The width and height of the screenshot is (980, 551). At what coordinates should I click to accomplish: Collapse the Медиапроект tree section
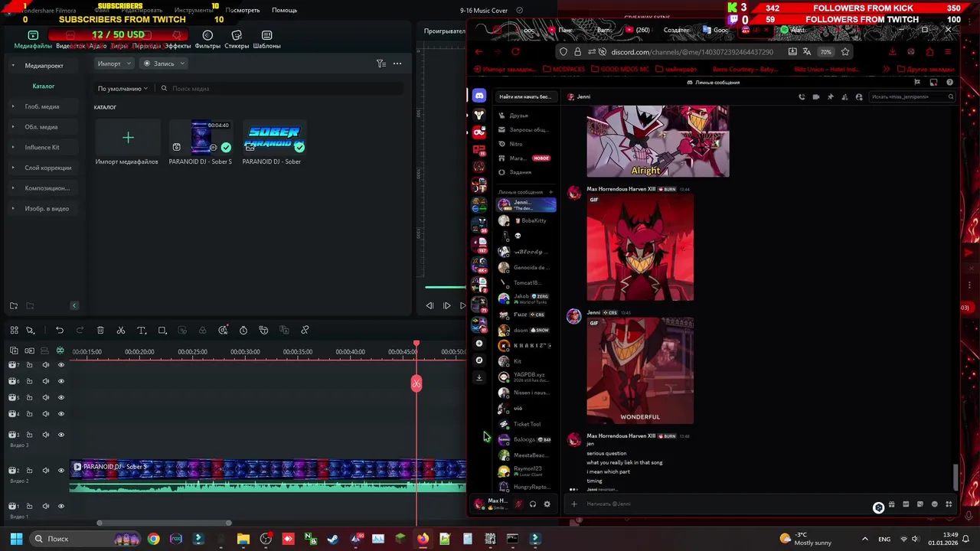(x=13, y=66)
